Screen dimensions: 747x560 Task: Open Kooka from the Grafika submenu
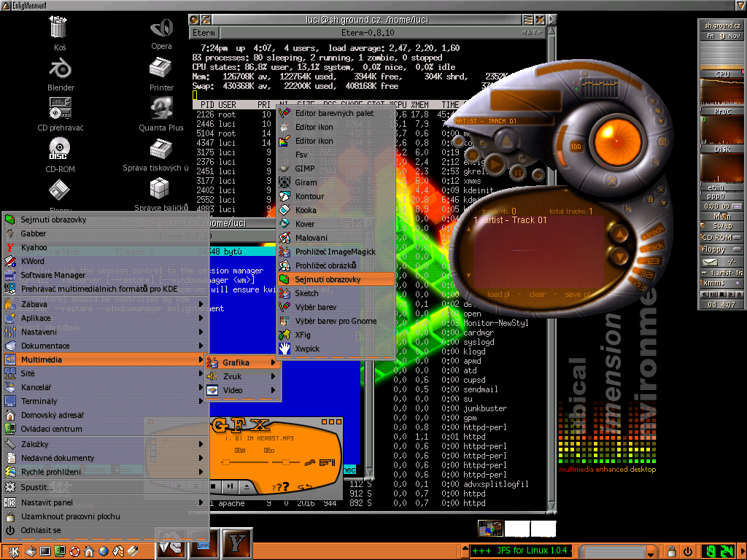pyautogui.click(x=336, y=210)
